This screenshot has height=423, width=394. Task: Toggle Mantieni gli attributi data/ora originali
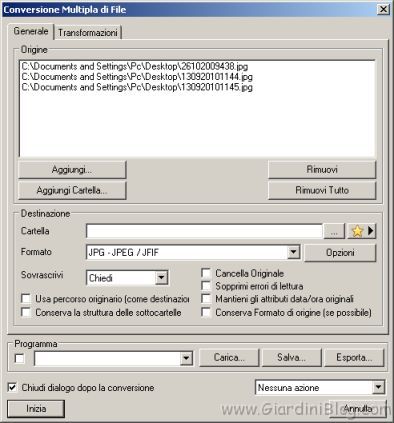(206, 299)
